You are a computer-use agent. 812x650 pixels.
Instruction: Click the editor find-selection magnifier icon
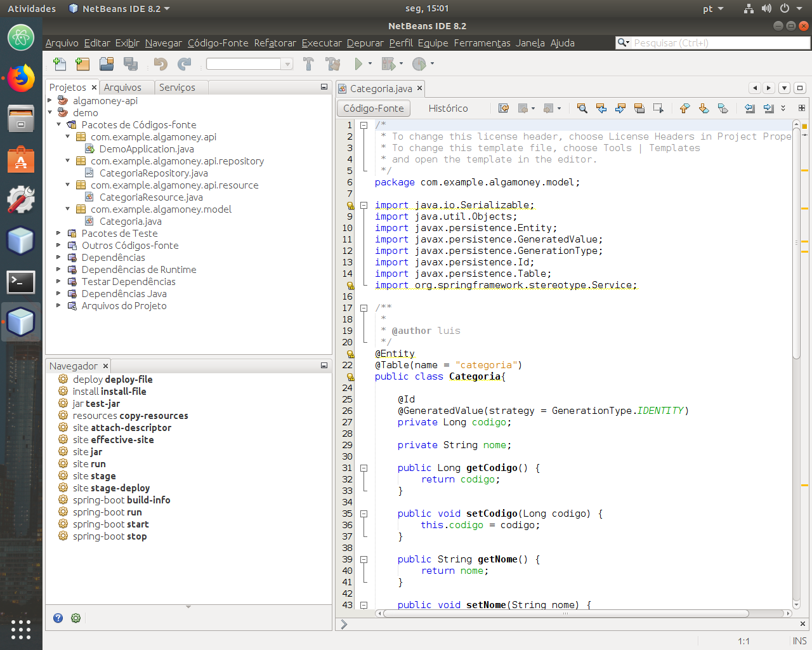click(582, 109)
